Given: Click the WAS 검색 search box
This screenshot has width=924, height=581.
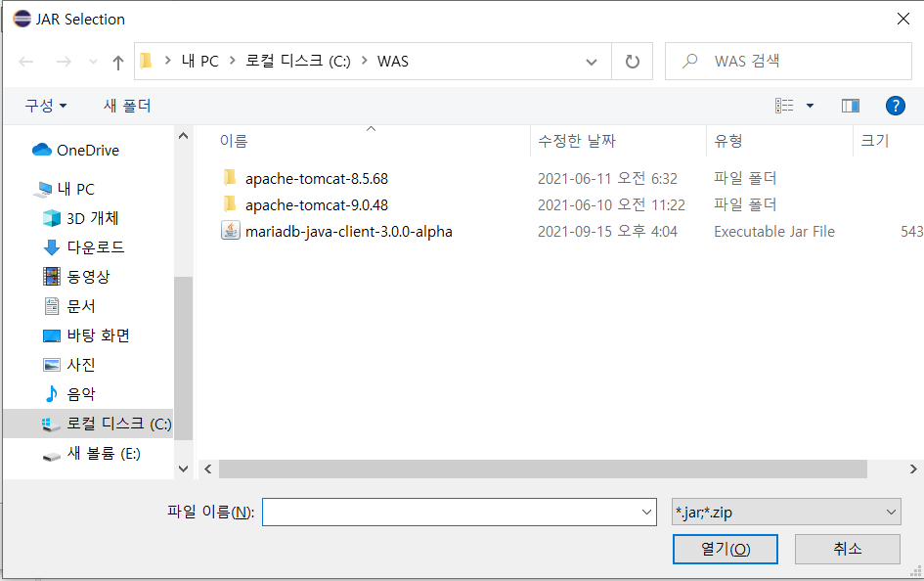Looking at the screenshot, I should (788, 61).
